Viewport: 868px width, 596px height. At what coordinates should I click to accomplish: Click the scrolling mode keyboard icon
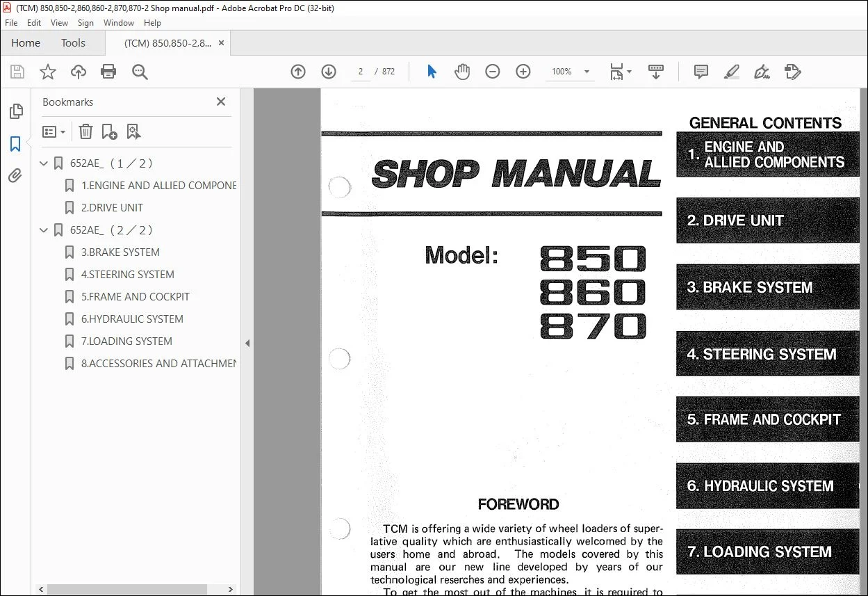point(656,72)
